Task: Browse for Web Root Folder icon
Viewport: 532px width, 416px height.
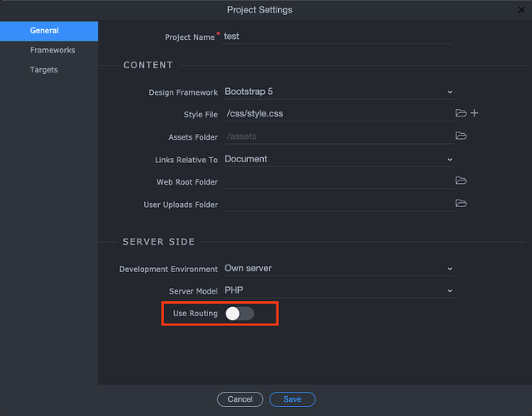Action: pyautogui.click(x=460, y=181)
